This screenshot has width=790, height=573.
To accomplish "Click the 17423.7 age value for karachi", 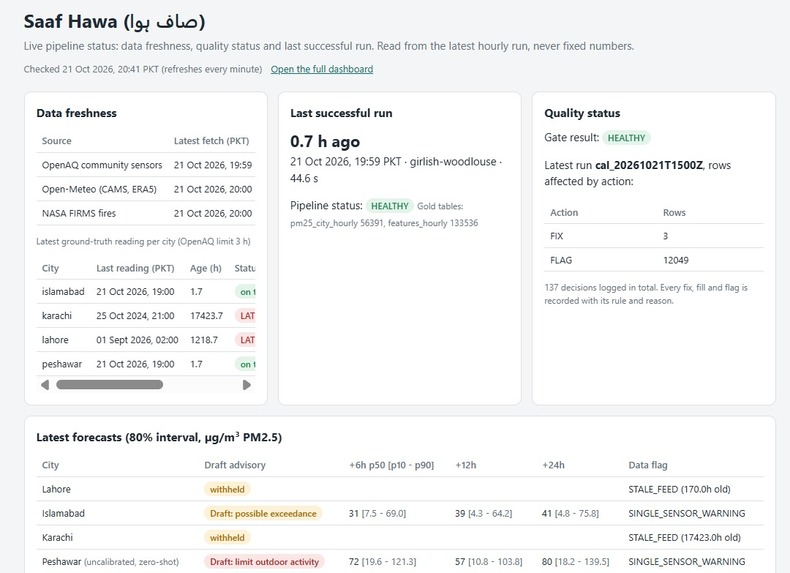I will click(x=206, y=316).
